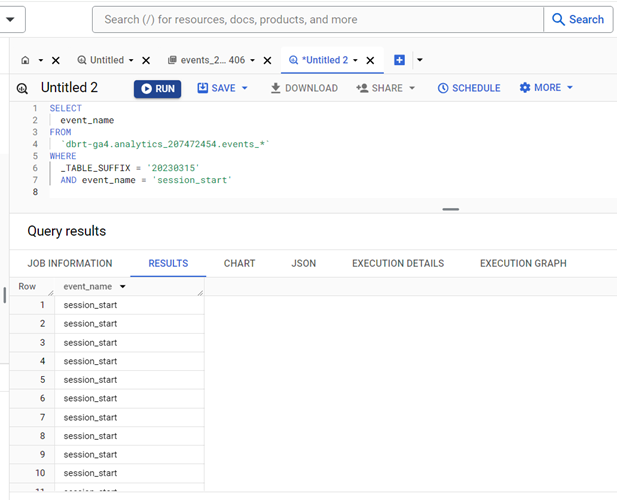Click the home tab icon
This screenshot has height=500, width=617.
[25, 60]
